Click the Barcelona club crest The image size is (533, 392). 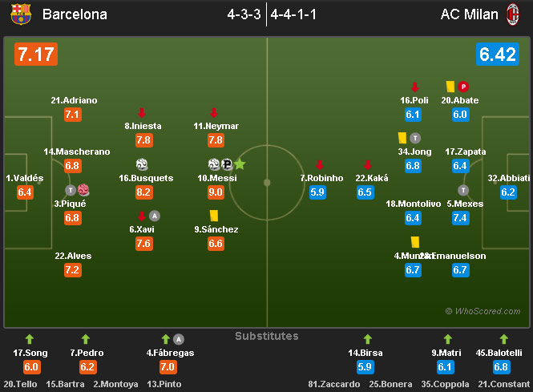click(x=21, y=14)
